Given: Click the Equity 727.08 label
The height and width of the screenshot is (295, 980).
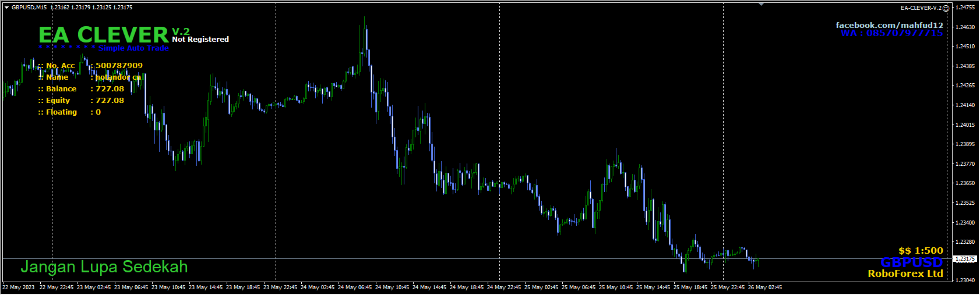Looking at the screenshot, I should [81, 101].
